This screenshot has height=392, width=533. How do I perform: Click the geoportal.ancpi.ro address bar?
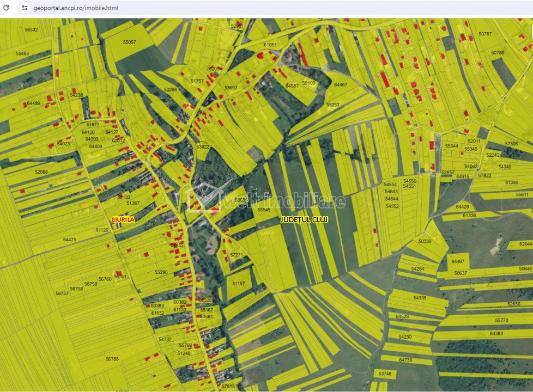(76, 8)
